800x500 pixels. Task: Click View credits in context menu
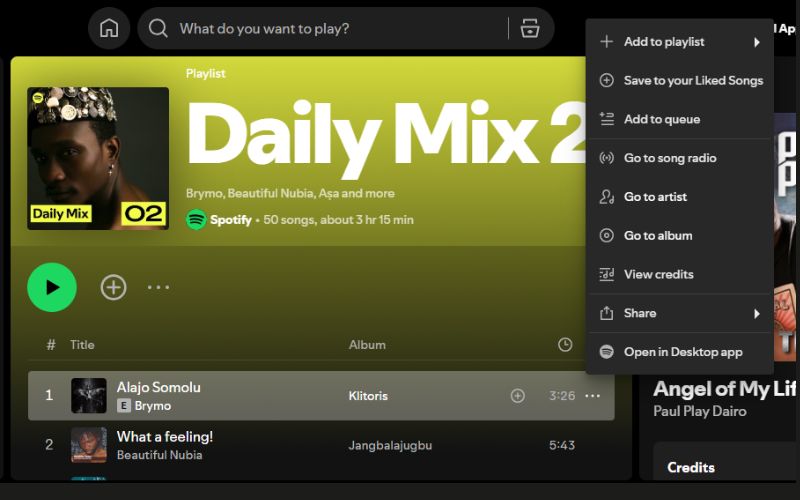(x=658, y=274)
